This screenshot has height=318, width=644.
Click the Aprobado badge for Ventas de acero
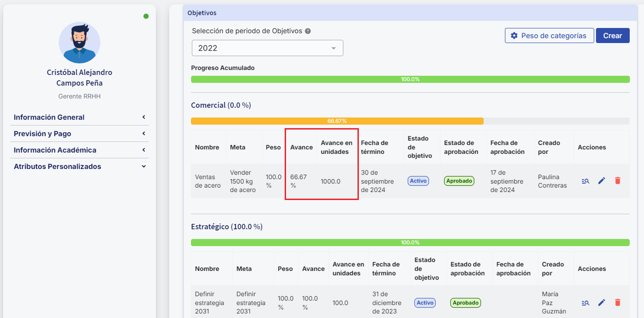point(459,181)
